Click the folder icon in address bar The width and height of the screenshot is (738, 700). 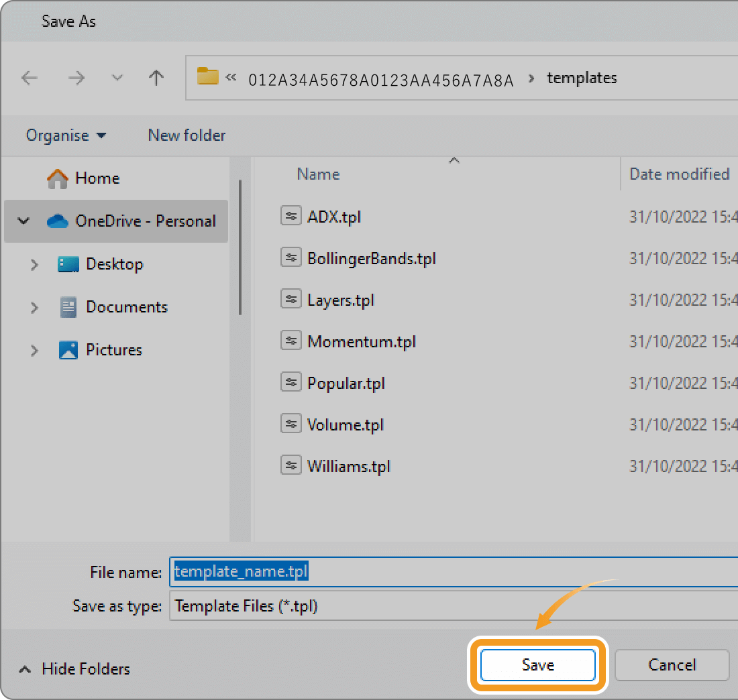tap(207, 76)
